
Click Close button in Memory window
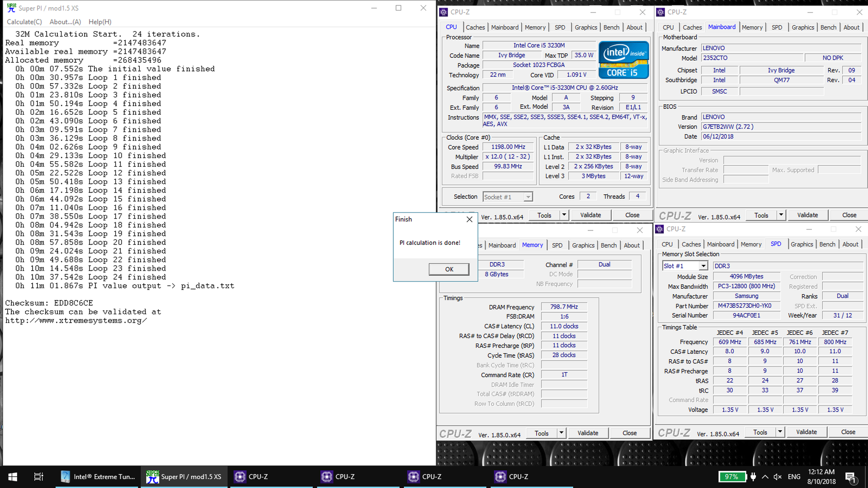629,433
